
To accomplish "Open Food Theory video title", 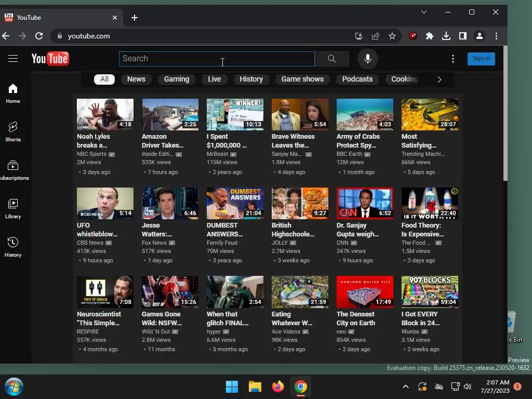I will pos(422,230).
